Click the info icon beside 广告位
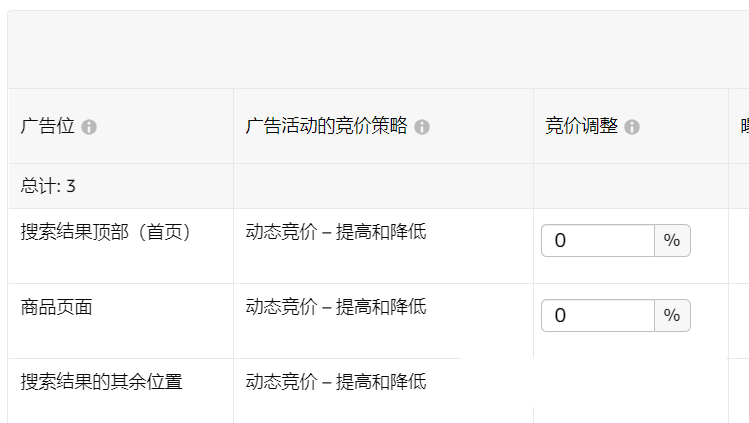749x423 pixels. 89,128
